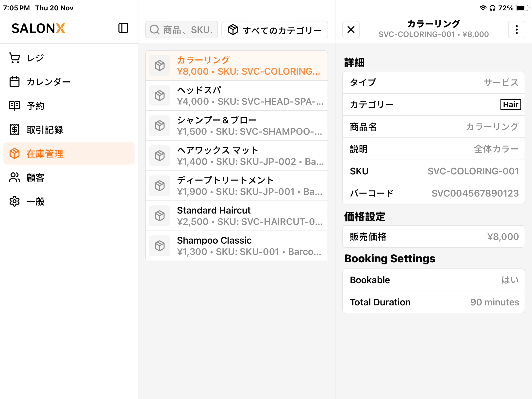The width and height of the screenshot is (532, 399).
Task: Select the Shampoo Classic product row
Action: 237,246
